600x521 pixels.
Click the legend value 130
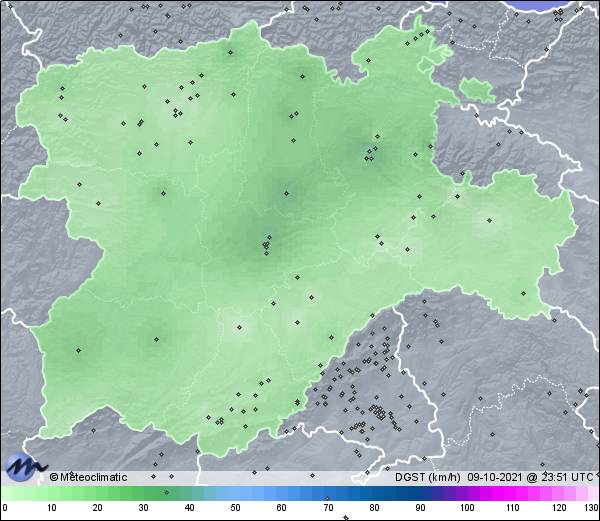592,508
